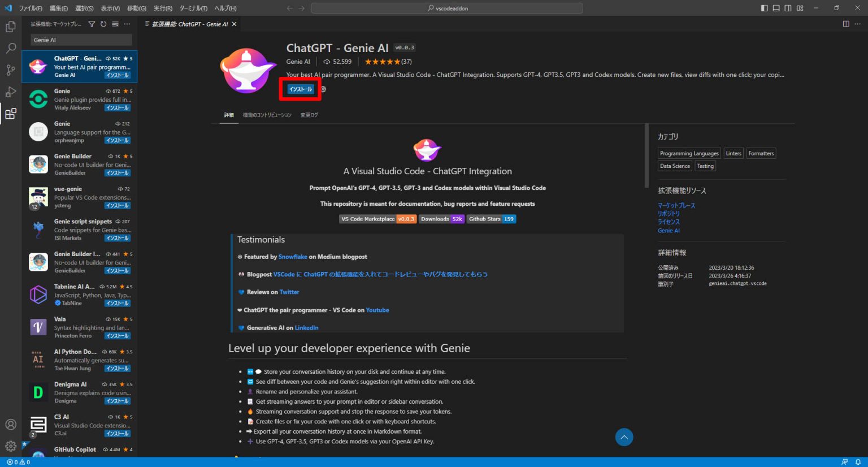Clear the extension search results
Viewport: 868px width, 467px height.
[115, 24]
